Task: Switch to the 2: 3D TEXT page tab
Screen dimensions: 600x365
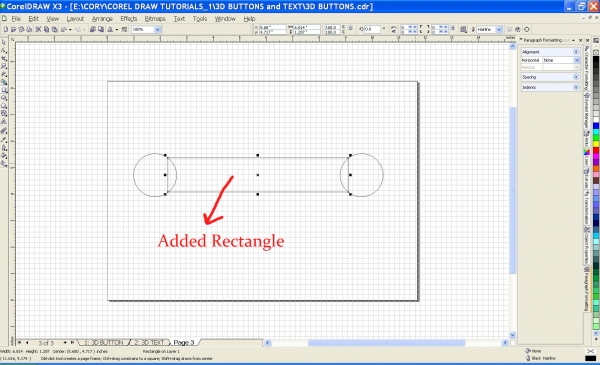Action: [149, 342]
